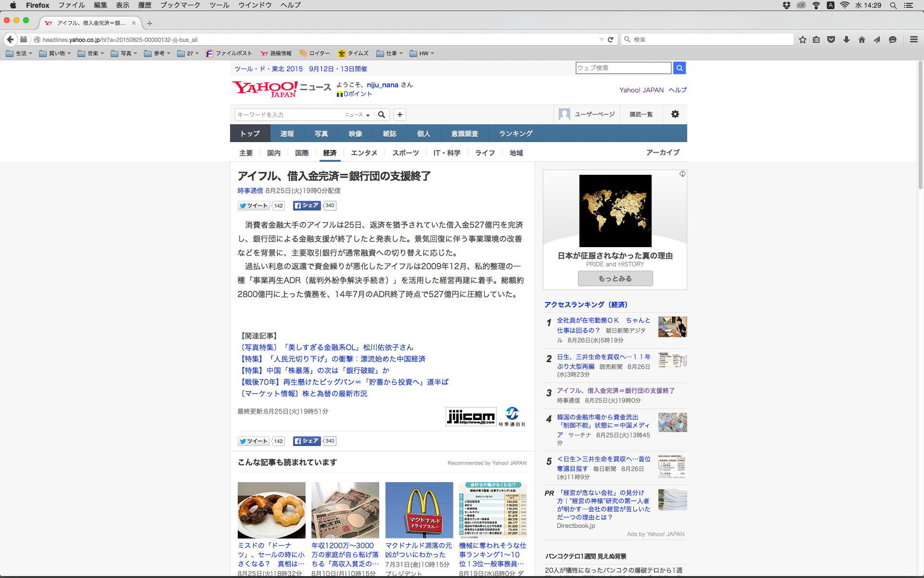Open the ブックマーク menu in the menu bar
The height and width of the screenshot is (578, 924).
pos(180,5)
